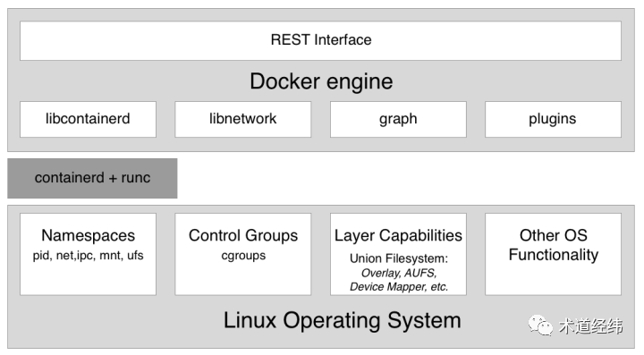644x355 pixels.
Task: Click the pid, net, ipc, mnt, ufs text
Action: (x=88, y=256)
